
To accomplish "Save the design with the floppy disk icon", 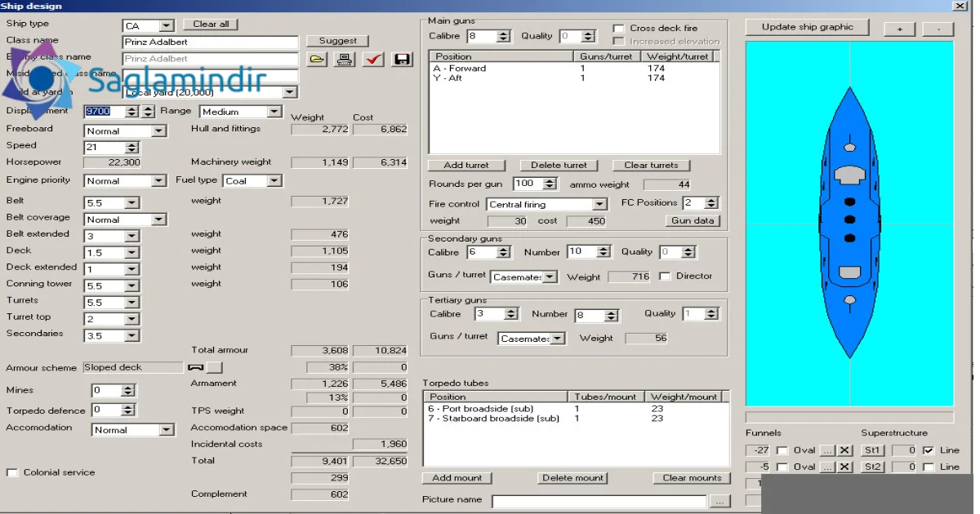I will click(402, 59).
